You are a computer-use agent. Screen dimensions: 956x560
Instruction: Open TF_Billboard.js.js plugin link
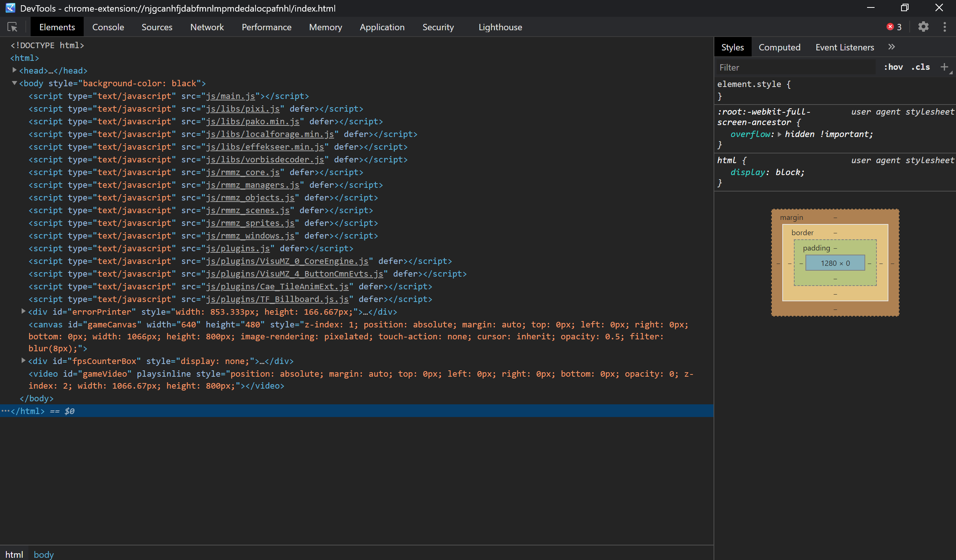[x=277, y=299]
